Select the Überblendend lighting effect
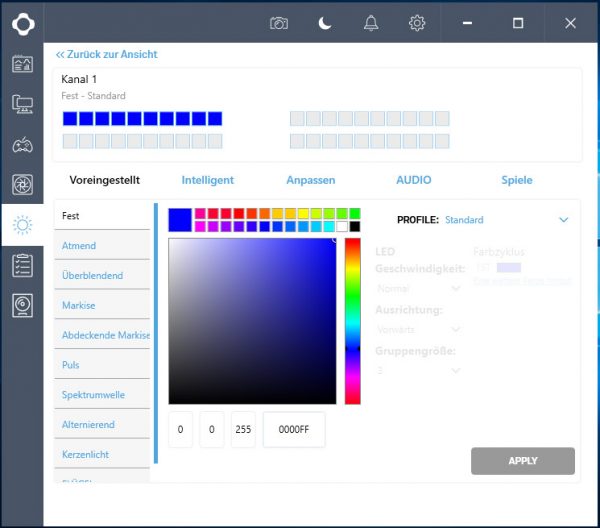The image size is (600, 528). 102,275
